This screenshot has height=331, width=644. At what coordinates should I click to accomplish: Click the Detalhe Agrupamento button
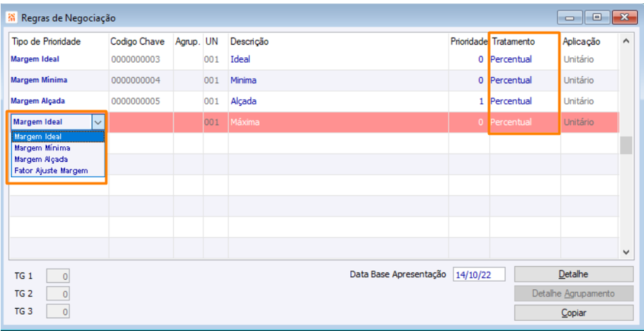click(574, 294)
